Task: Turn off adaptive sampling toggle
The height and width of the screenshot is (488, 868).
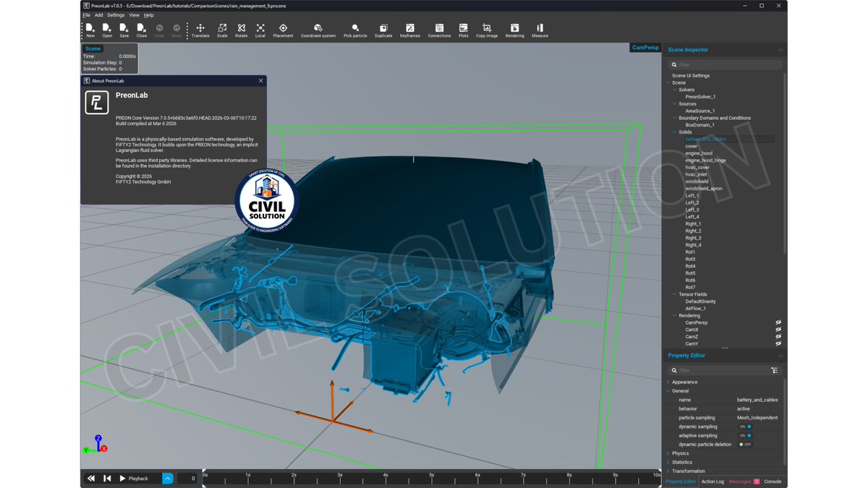Action: 745,436
